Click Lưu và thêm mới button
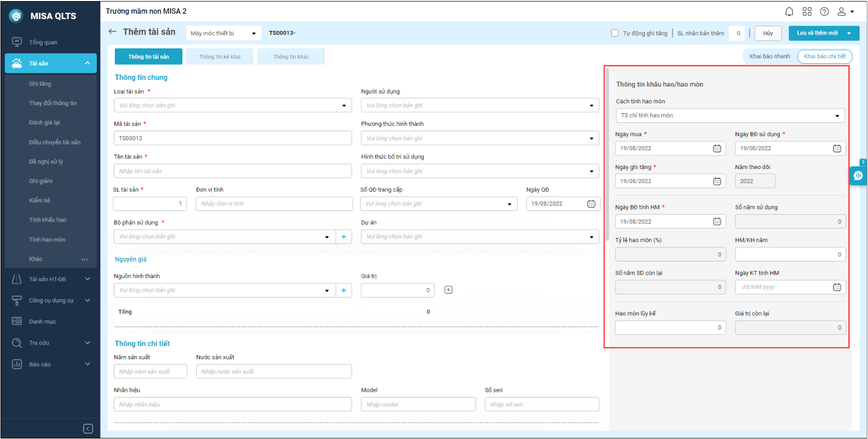Image resolution: width=868 pixels, height=439 pixels. [817, 33]
